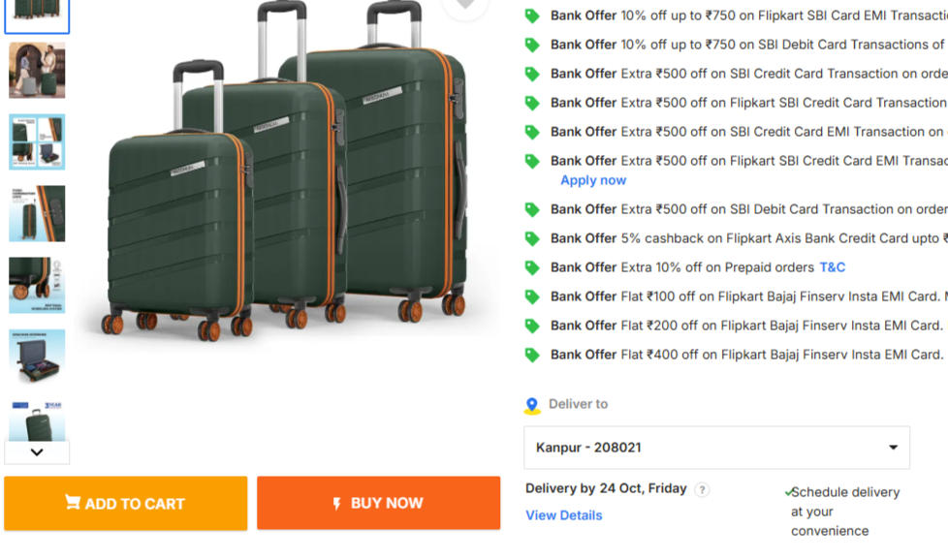Click the wishlist heart icon on product image
Screen dimensions: 948x560
(x=465, y=5)
